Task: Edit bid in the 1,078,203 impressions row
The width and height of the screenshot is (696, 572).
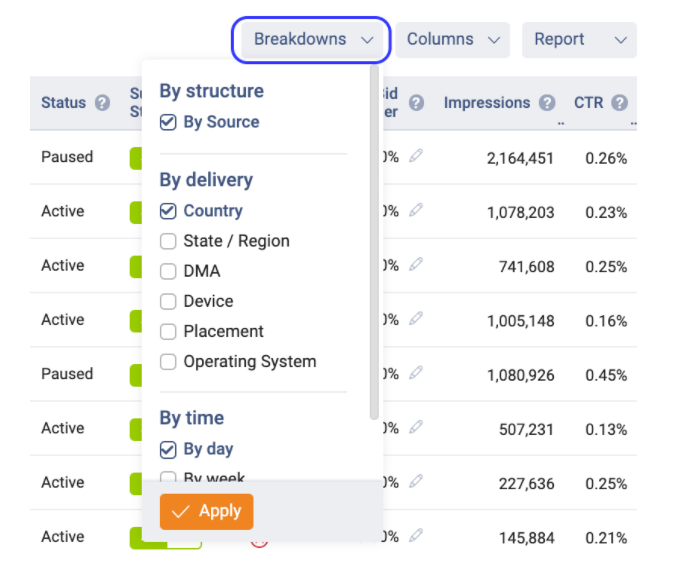Action: tap(416, 210)
